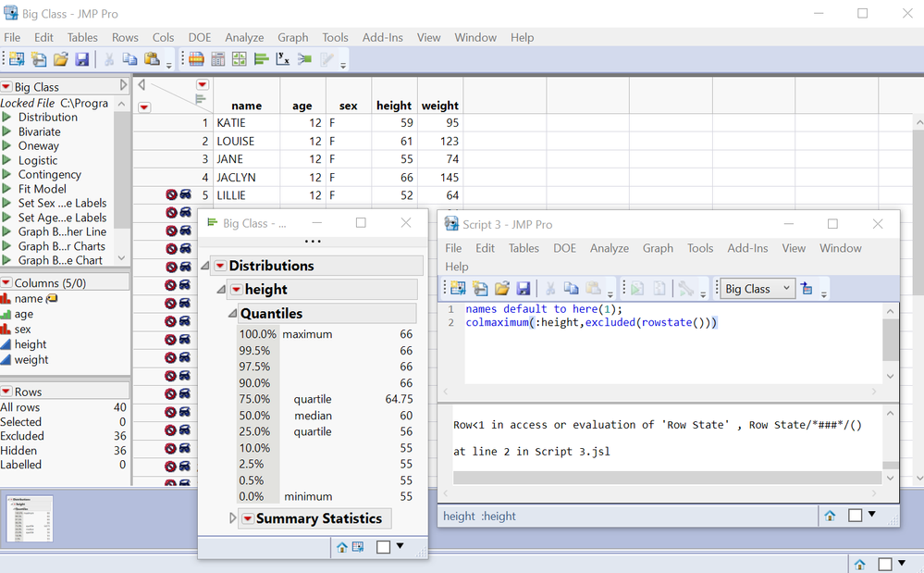
Task: Click red-and-blue striped table icon in main toolbar
Action: click(196, 59)
